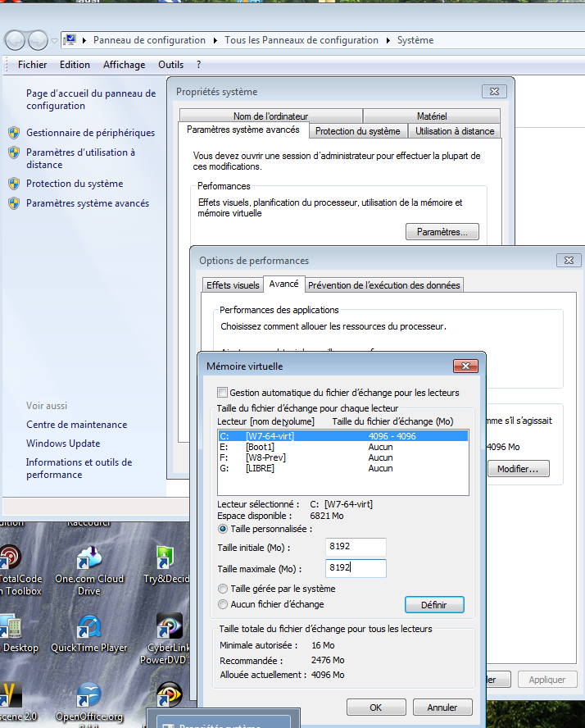Open Centre de maintenance link

(x=76, y=425)
